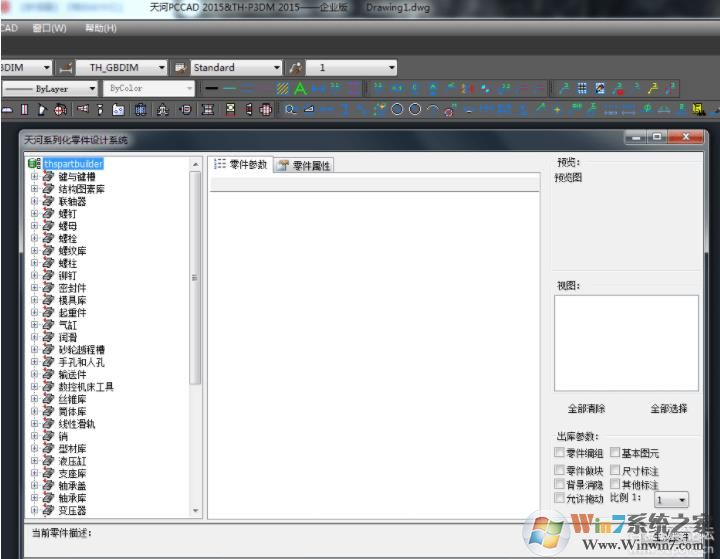Check the 零件做块 option
Viewport: 720px width, 559px height.
[559, 470]
